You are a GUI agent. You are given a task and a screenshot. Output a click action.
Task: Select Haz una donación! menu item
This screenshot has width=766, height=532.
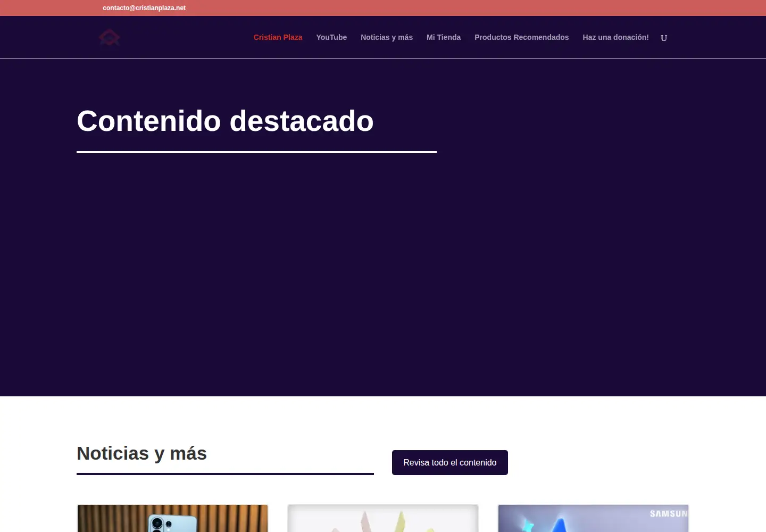(x=615, y=37)
